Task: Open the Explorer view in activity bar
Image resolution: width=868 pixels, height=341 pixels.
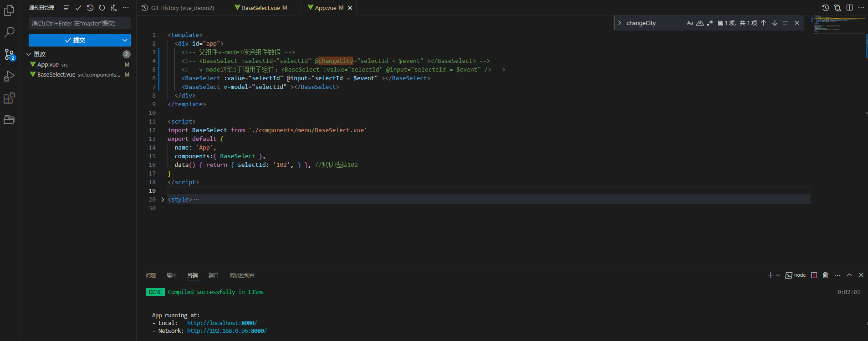Action: point(9,10)
